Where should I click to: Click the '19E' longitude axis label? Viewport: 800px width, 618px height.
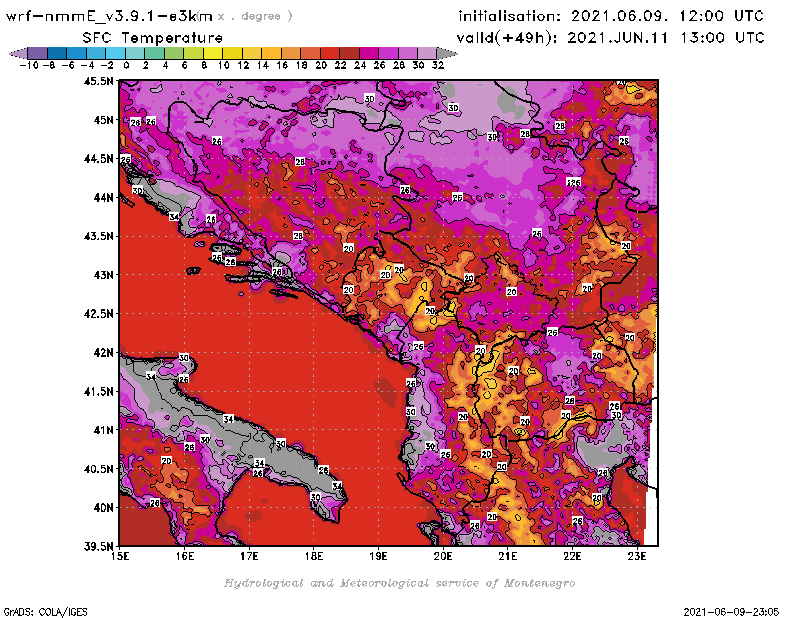pos(378,556)
